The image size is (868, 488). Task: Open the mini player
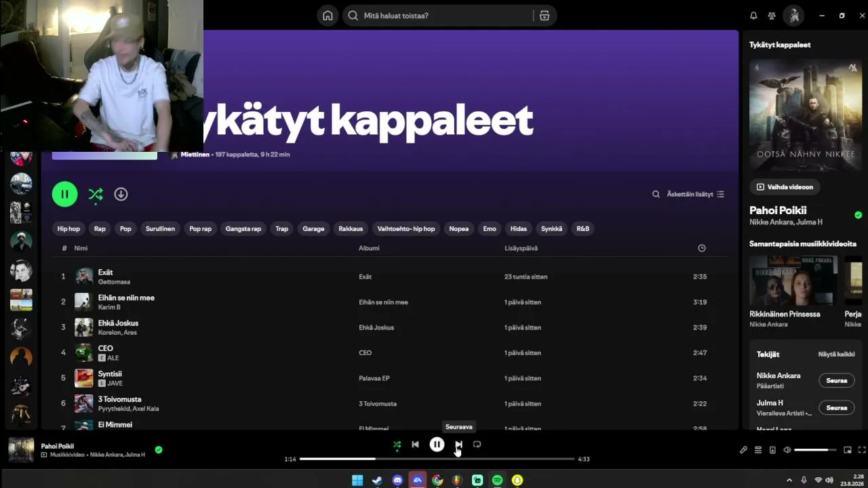click(848, 450)
